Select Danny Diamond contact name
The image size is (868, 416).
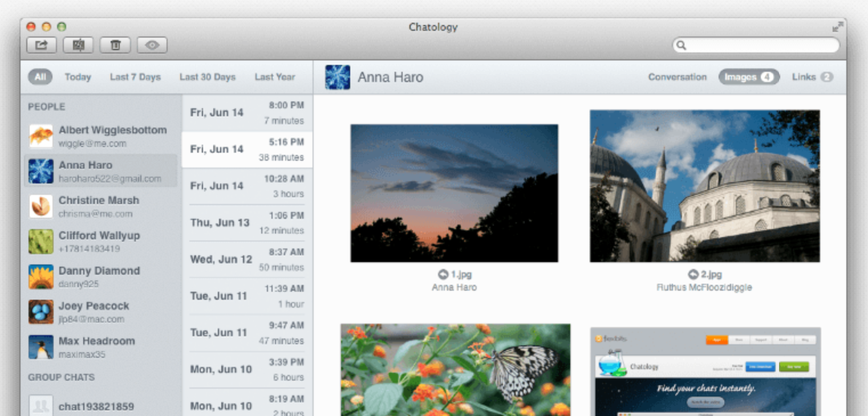tap(99, 271)
